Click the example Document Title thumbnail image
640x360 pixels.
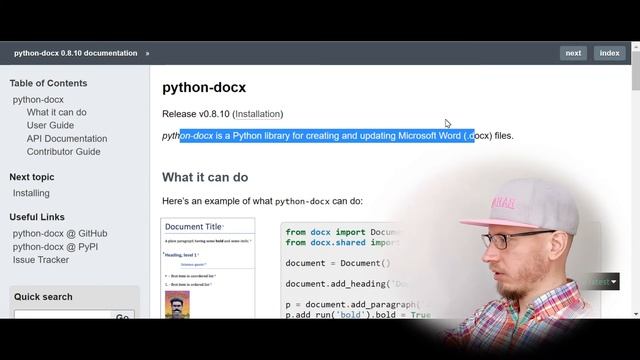208,268
